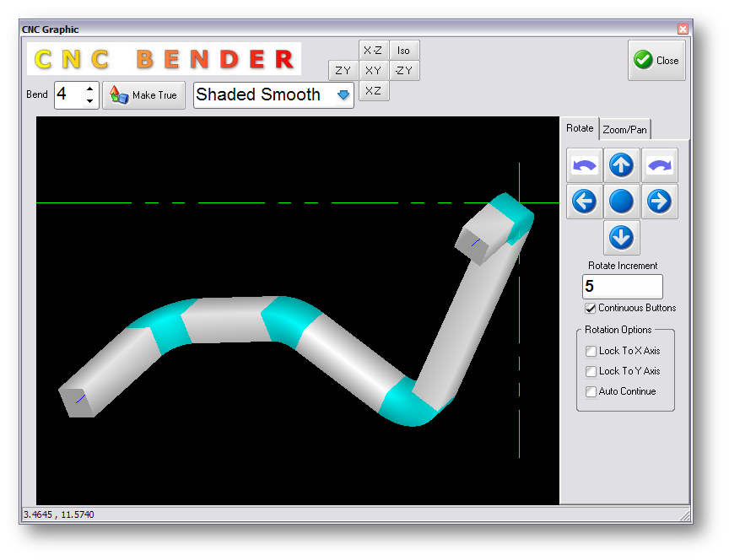This screenshot has height=560, width=729.
Task: Switch to the Zoom/Pan tab
Action: tap(625, 130)
